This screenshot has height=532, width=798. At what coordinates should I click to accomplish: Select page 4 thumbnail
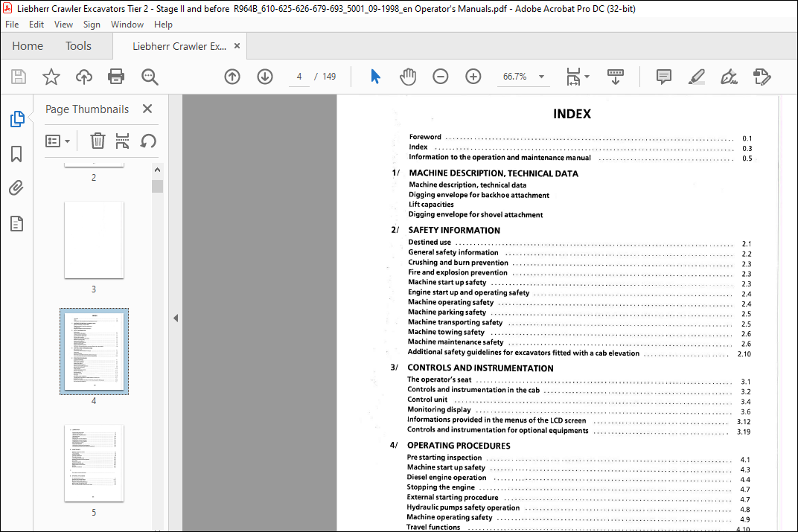[94, 351]
